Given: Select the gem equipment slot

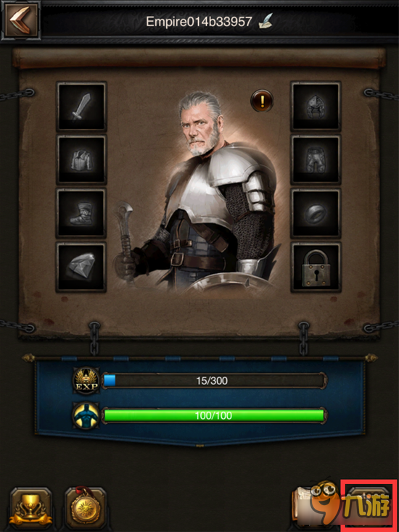Looking at the screenshot, I should pyautogui.click(x=81, y=267).
